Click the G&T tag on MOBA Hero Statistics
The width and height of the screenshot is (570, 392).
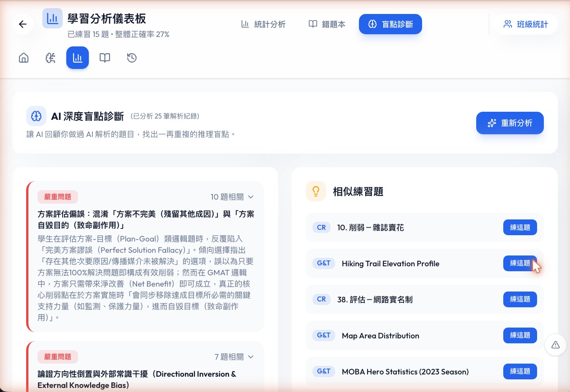coord(324,371)
